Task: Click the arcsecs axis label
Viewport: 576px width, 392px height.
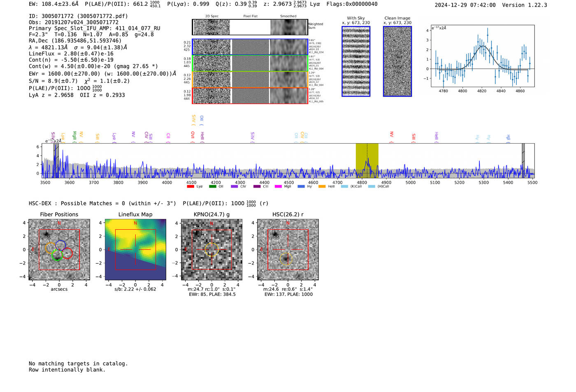Action: click(x=59, y=289)
